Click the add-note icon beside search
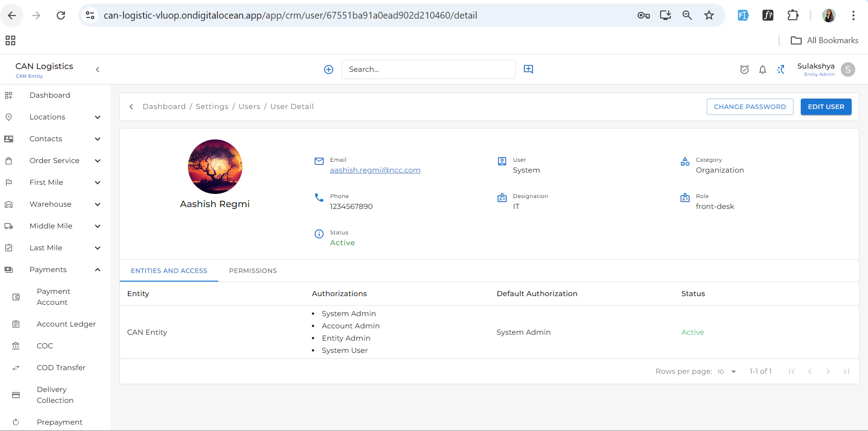The width and height of the screenshot is (868, 431). pos(528,69)
